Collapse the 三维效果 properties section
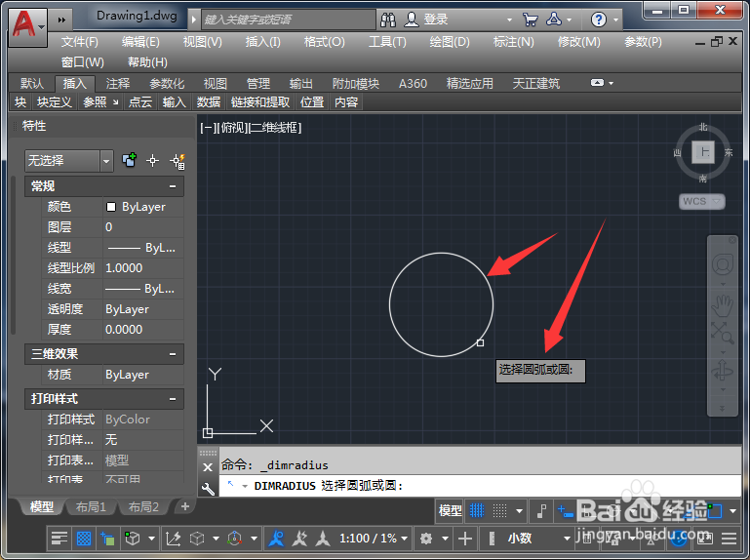Screen dimensions: 750x560 point(173,354)
